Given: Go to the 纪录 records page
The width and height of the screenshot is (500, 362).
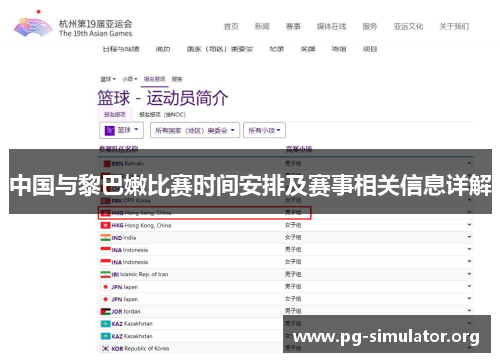Looking at the screenshot, I should 277,49.
